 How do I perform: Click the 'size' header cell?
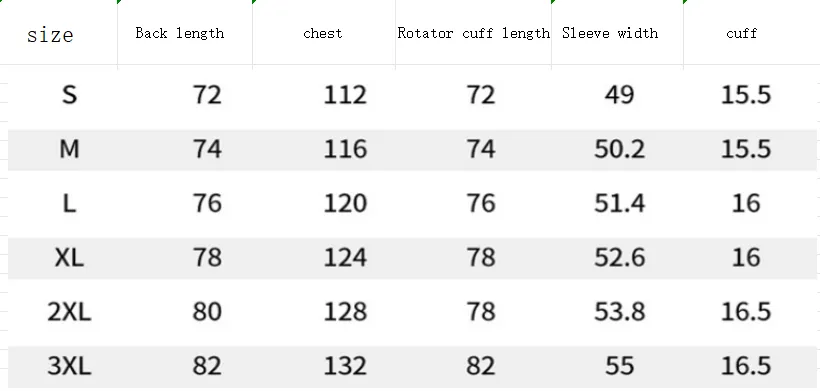(x=50, y=35)
